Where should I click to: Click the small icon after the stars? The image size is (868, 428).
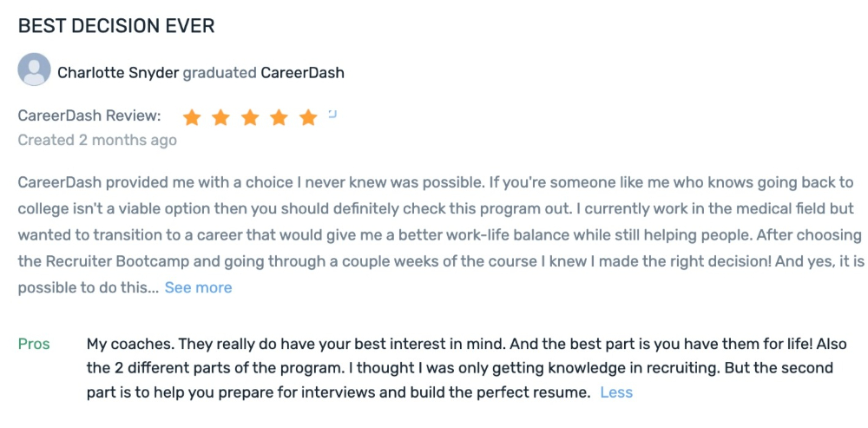pos(332,113)
